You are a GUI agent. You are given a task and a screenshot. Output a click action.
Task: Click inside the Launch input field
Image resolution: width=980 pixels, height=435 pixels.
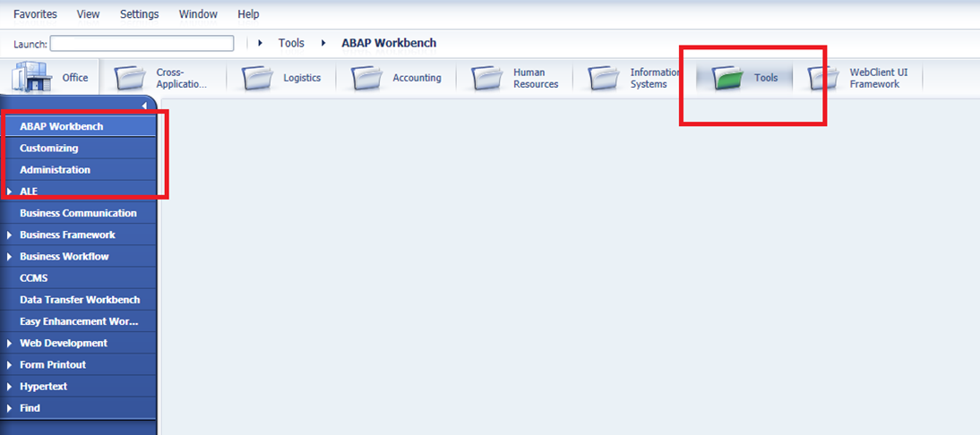tap(142, 43)
